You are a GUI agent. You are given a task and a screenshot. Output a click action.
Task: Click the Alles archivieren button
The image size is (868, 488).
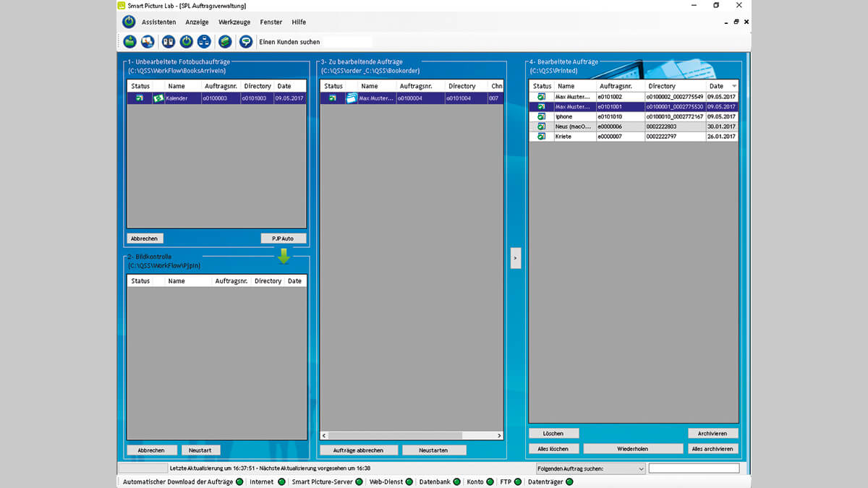click(712, 449)
